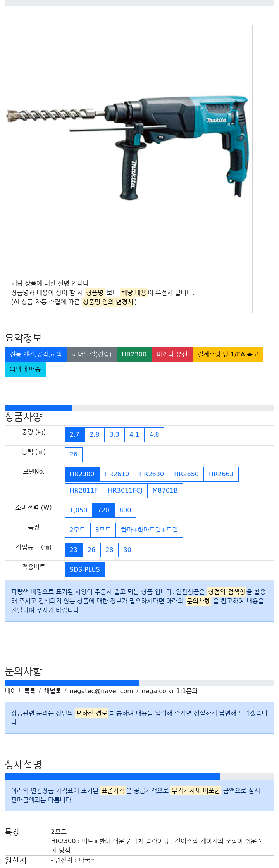Screen dimensions: 279x868
Task: Choose 함마+함마드릴+드릴 feature option
Action: coord(149,530)
